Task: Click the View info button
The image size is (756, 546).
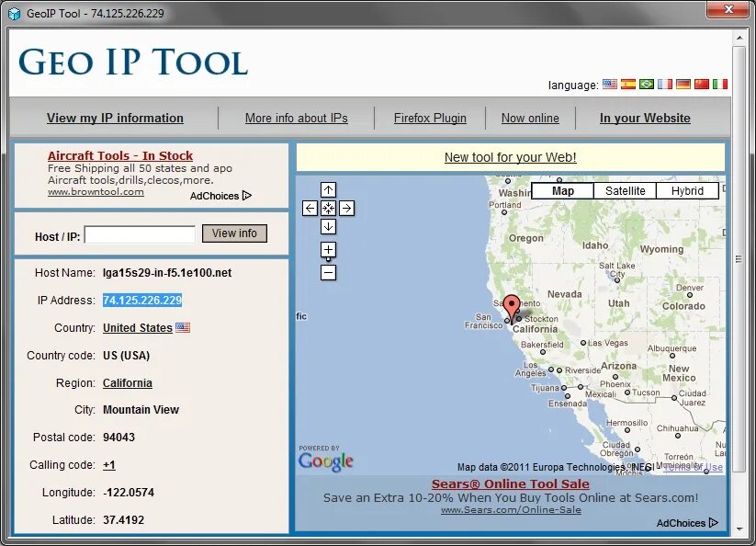Action: [x=234, y=233]
